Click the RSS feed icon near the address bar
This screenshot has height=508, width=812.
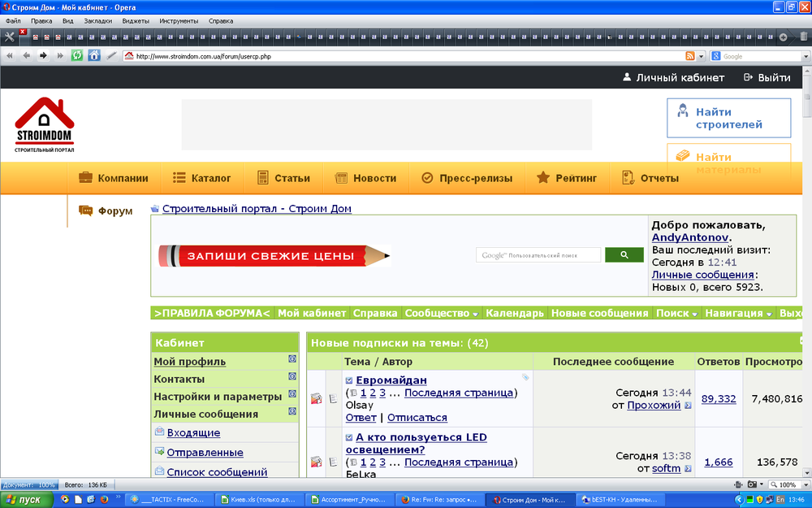point(689,55)
